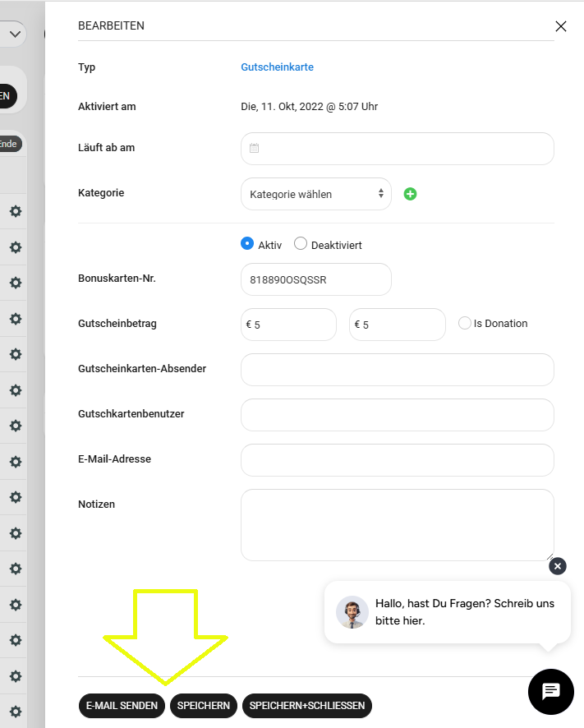Click the Speichern button

point(204,706)
